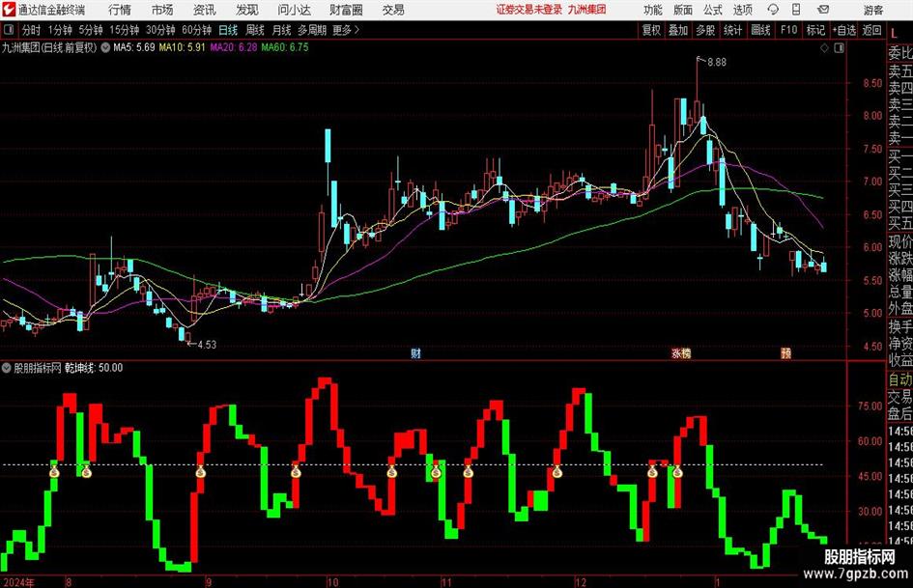Open the 版面 menu

click(683, 10)
